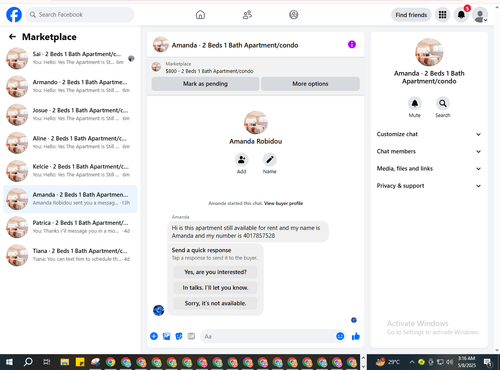Click Amanda's message about the apartment

point(248,232)
